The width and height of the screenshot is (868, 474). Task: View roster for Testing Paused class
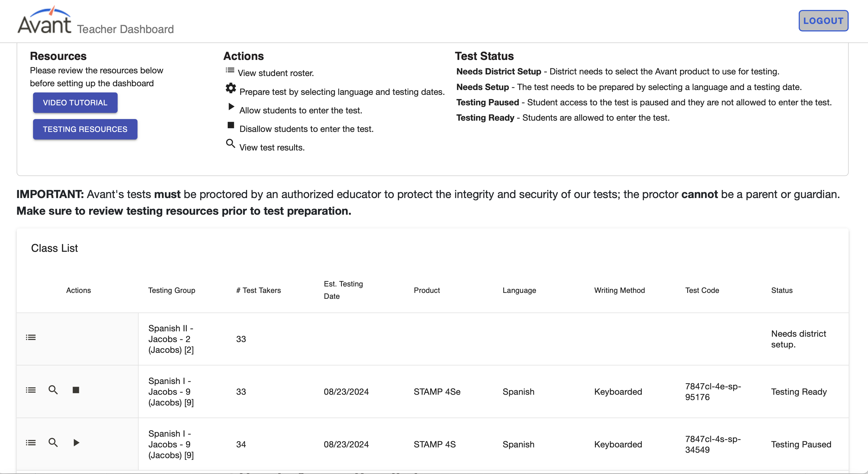tap(31, 443)
